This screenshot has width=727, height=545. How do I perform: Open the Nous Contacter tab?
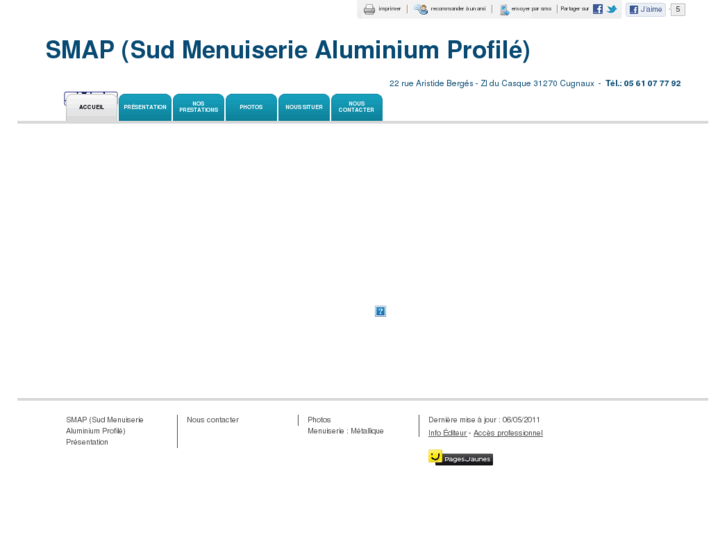pos(357,108)
